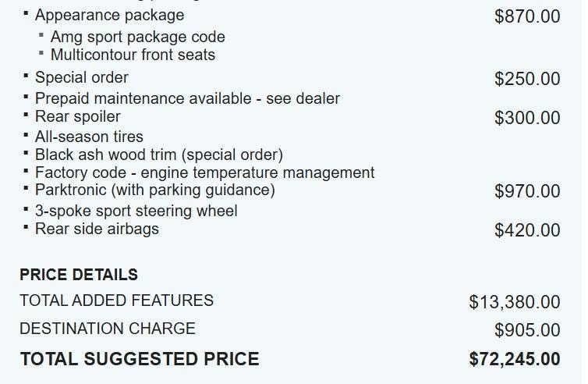Select the Special order feature line

(82, 77)
